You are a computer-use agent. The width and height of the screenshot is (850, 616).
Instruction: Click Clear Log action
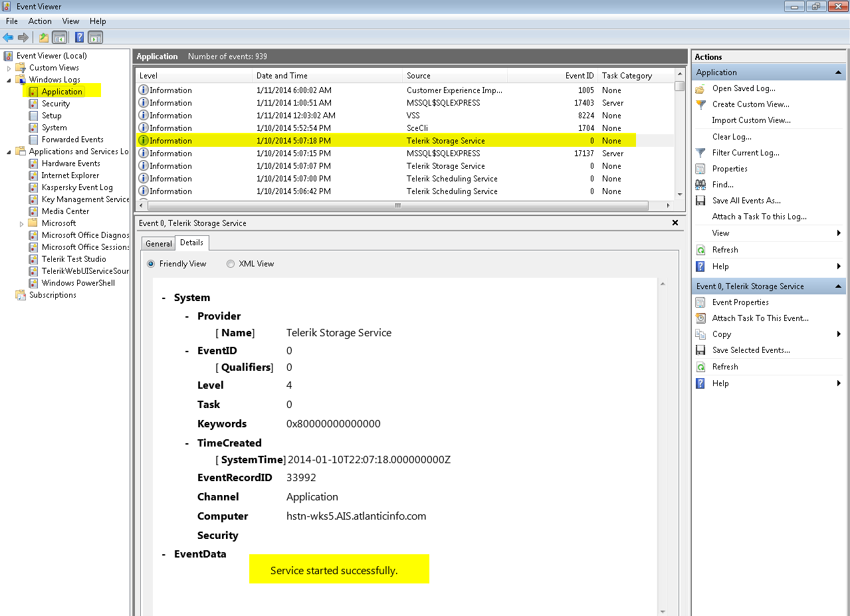(x=732, y=137)
